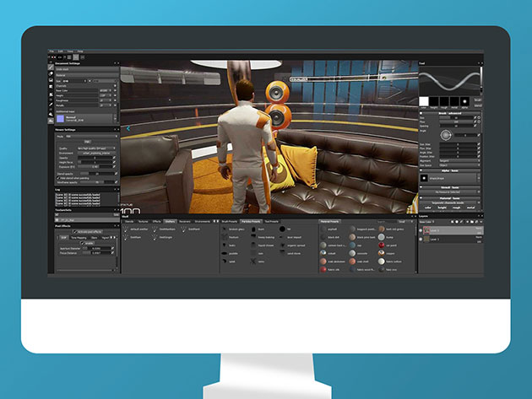This screenshot has width=532, height=399.
Task: Hide the bottom layer via its eye toggle
Action: pyautogui.click(x=421, y=240)
